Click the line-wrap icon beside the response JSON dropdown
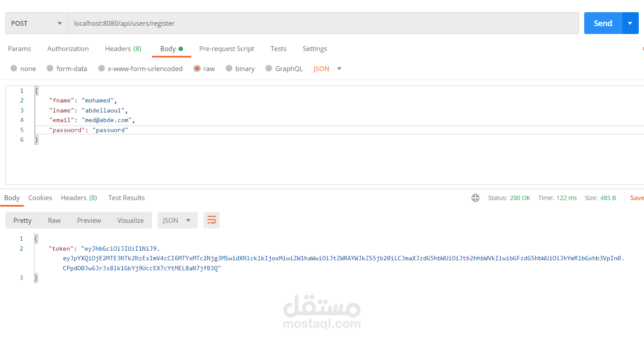644x337 pixels. click(211, 220)
